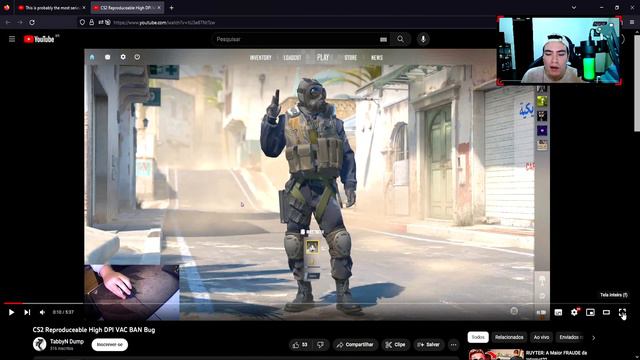Click the Inscrever-se subscribe button
640x360 pixels.
point(110,344)
